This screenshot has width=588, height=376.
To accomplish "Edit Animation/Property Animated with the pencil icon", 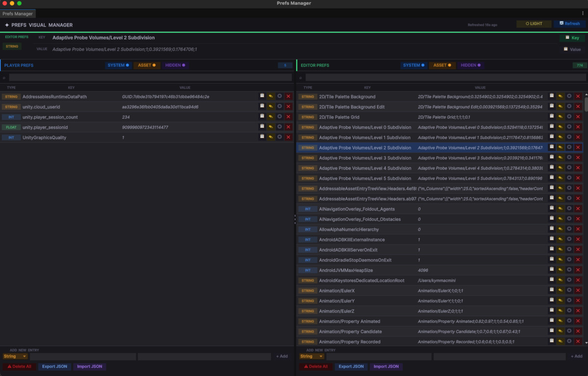I will coord(561,321).
